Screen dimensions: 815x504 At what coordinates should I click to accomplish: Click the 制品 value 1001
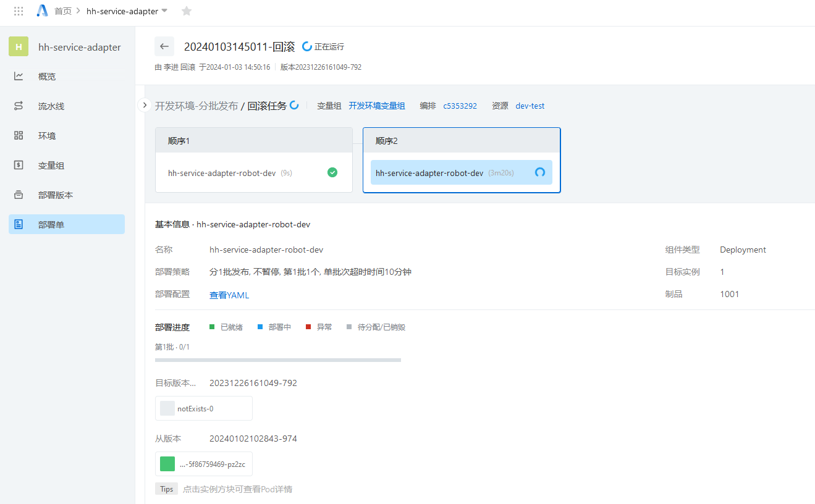point(730,294)
